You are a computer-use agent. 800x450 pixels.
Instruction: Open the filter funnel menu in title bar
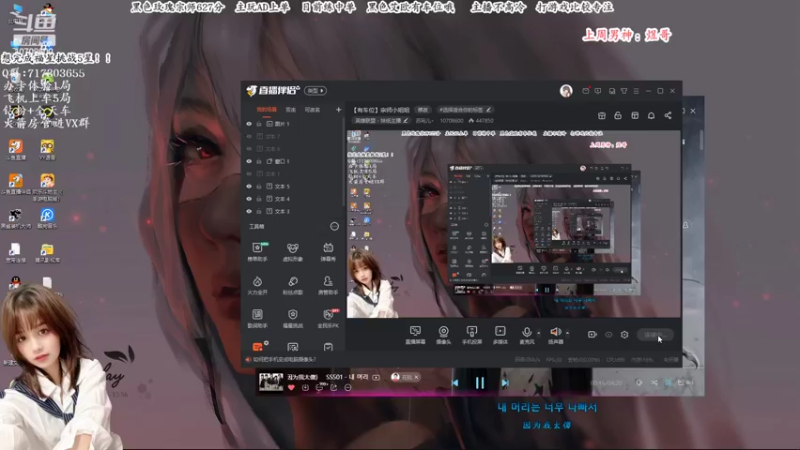pos(624,91)
